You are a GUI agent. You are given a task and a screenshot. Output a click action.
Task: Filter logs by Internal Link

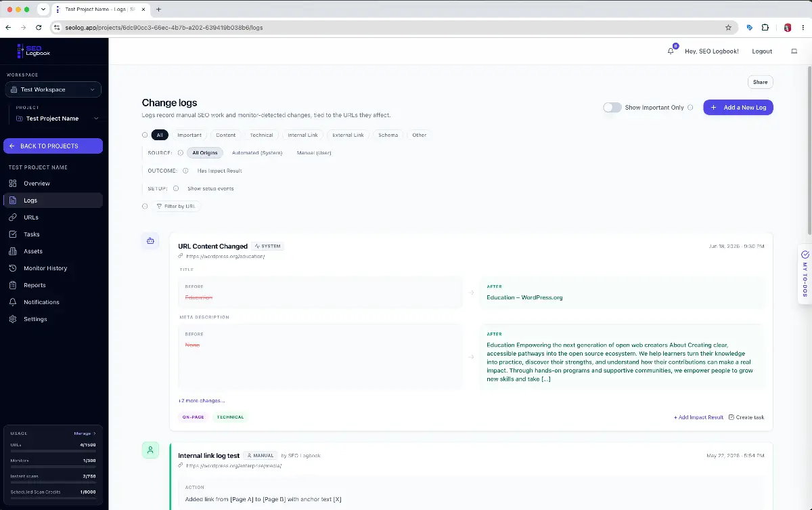[x=302, y=135]
